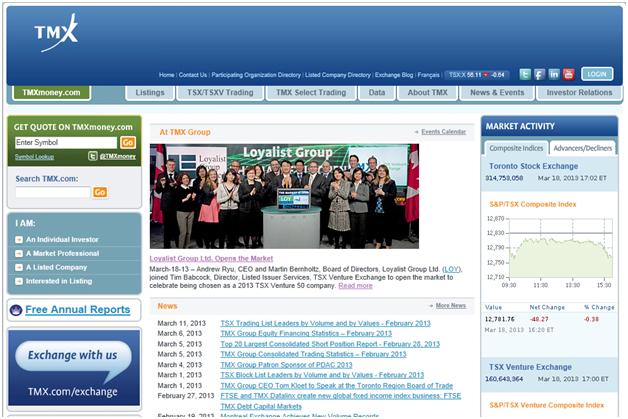The width and height of the screenshot is (628, 419).
Task: Open the Exchange Blog link
Action: pos(394,75)
